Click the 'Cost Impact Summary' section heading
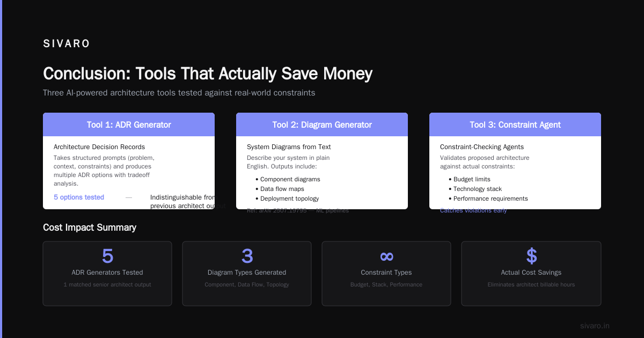This screenshot has height=338, width=644. (90, 227)
